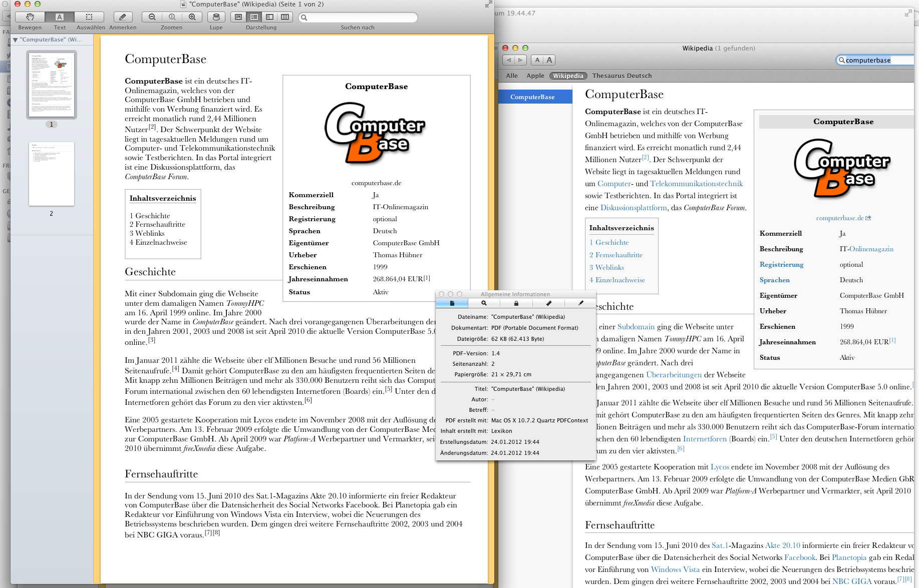Follow the Telekommunikationstechnik link
Image resolution: width=919 pixels, height=588 pixels.
click(697, 184)
